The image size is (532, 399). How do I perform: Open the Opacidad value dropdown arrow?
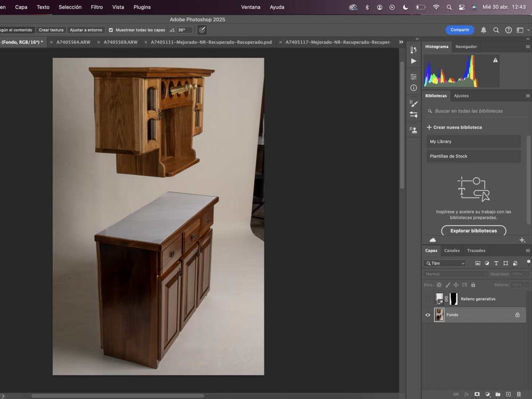(x=527, y=274)
